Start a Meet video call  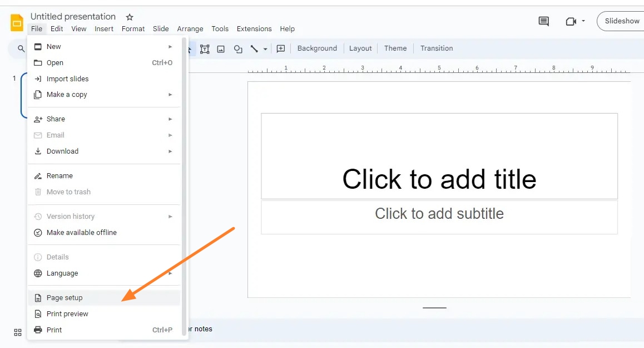pyautogui.click(x=571, y=21)
